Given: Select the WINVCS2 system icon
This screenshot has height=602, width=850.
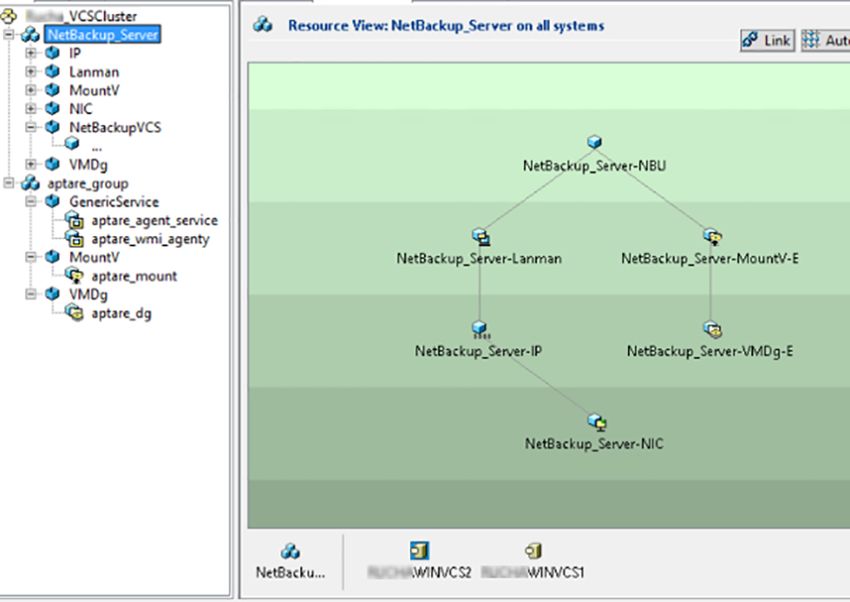Looking at the screenshot, I should point(420,551).
